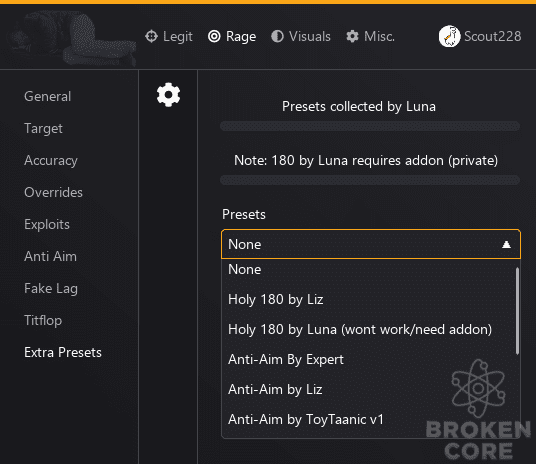The width and height of the screenshot is (536, 464).
Task: Open the General section
Action: pyautogui.click(x=48, y=96)
